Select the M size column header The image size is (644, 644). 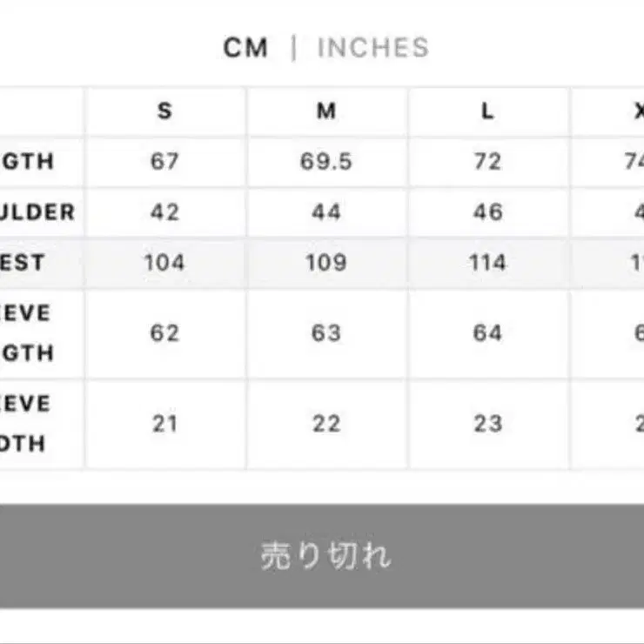[x=326, y=111]
